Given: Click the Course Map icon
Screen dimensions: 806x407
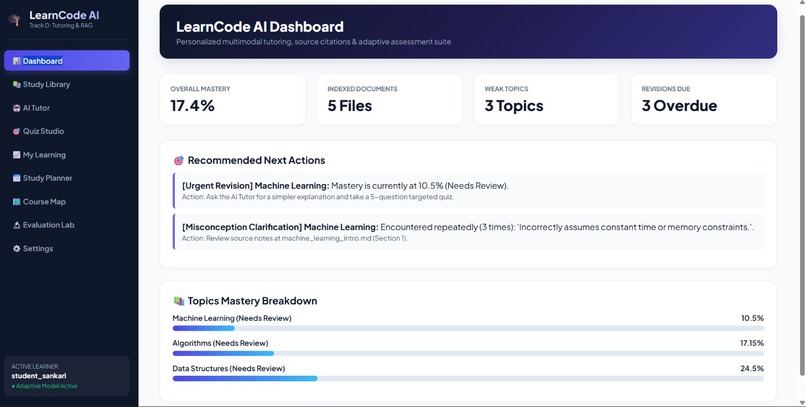Looking at the screenshot, I should click(x=16, y=201).
